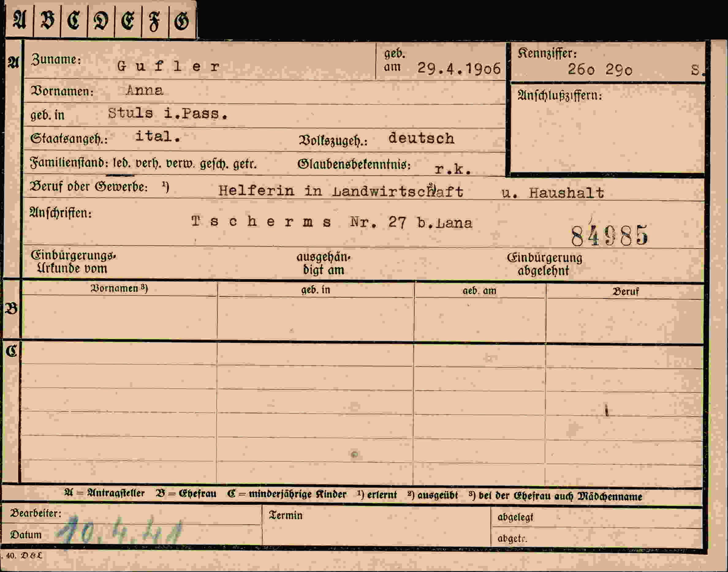Click the nationality value 'ital.'
Image resolution: width=728 pixels, height=572 pixels.
click(x=158, y=136)
